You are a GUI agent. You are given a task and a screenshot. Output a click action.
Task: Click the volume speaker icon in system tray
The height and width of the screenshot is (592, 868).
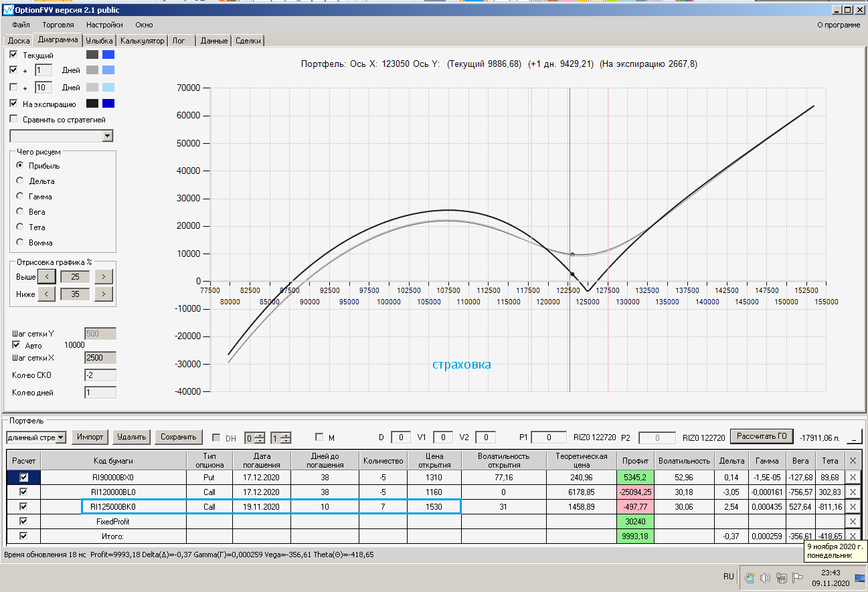765,578
